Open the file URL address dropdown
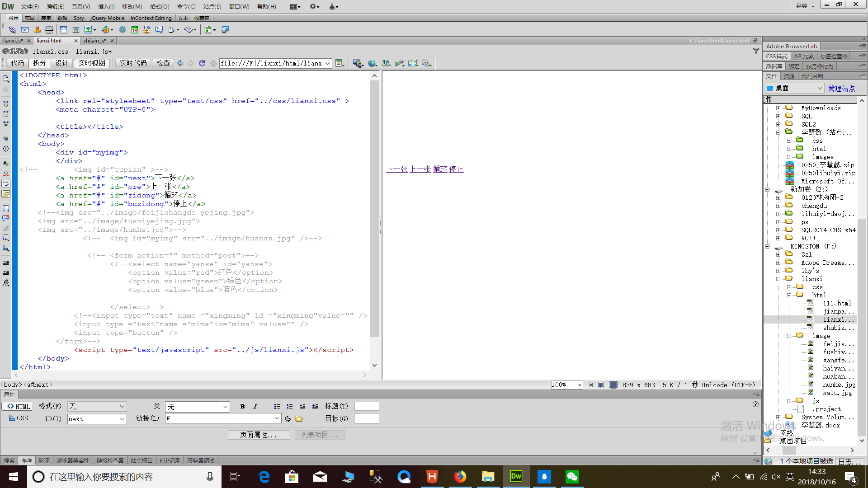The width and height of the screenshot is (868, 488). [x=328, y=64]
